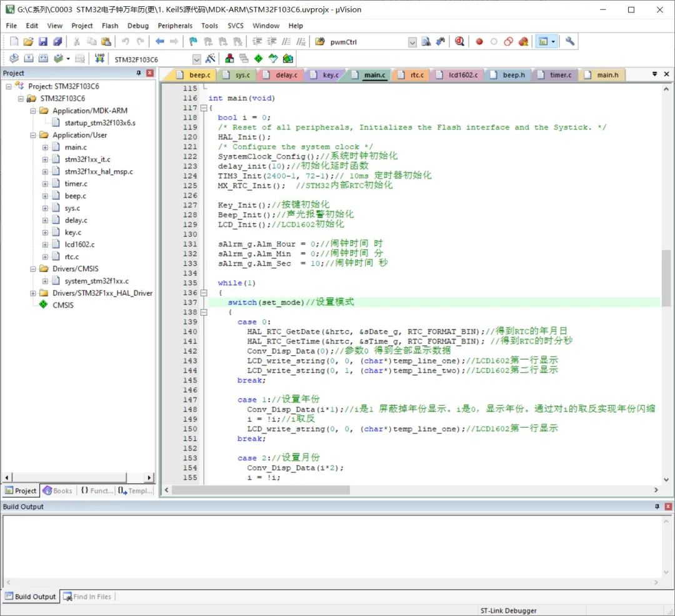Expand the Drivers/STM32F1xx_HAL_Driver folder
This screenshot has width=675, height=616.
click(x=33, y=293)
